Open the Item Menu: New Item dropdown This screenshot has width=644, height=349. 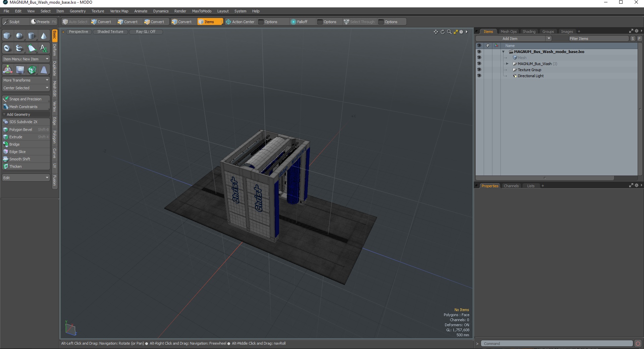26,59
